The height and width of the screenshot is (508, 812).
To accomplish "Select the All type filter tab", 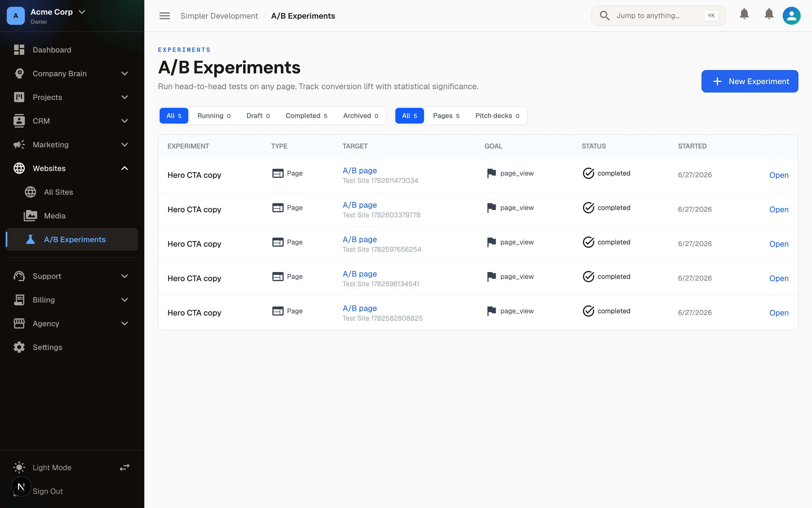I will [409, 116].
